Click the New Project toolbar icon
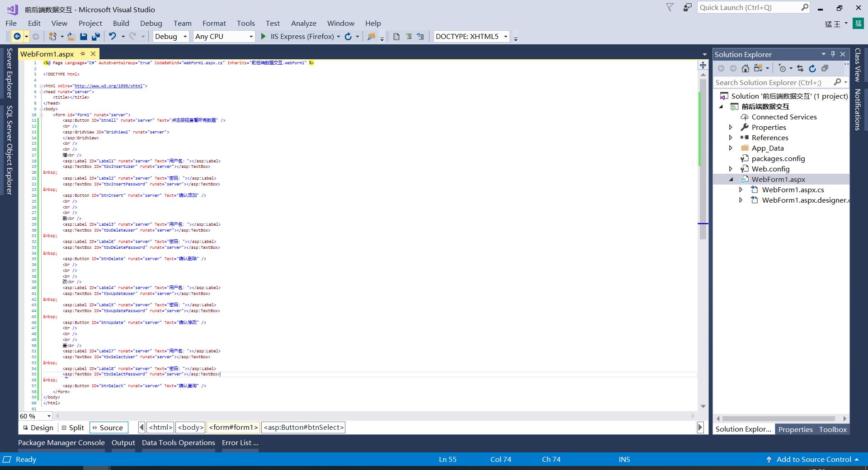 point(53,37)
